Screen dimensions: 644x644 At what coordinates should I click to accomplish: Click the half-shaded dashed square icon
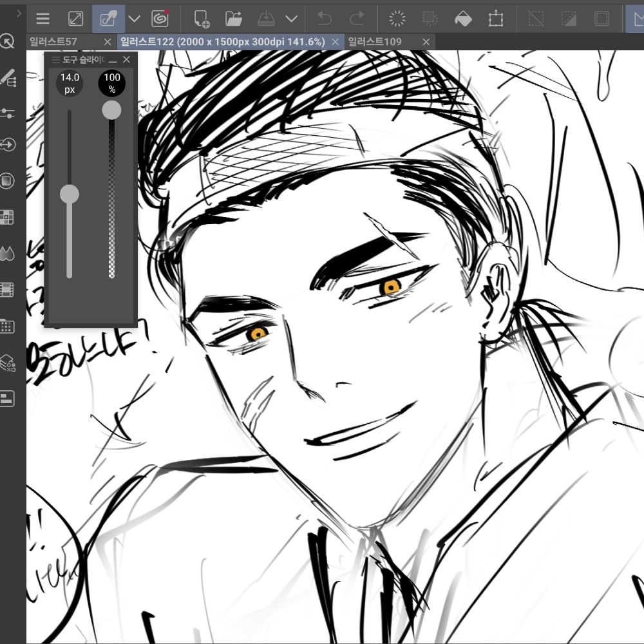pos(569,19)
